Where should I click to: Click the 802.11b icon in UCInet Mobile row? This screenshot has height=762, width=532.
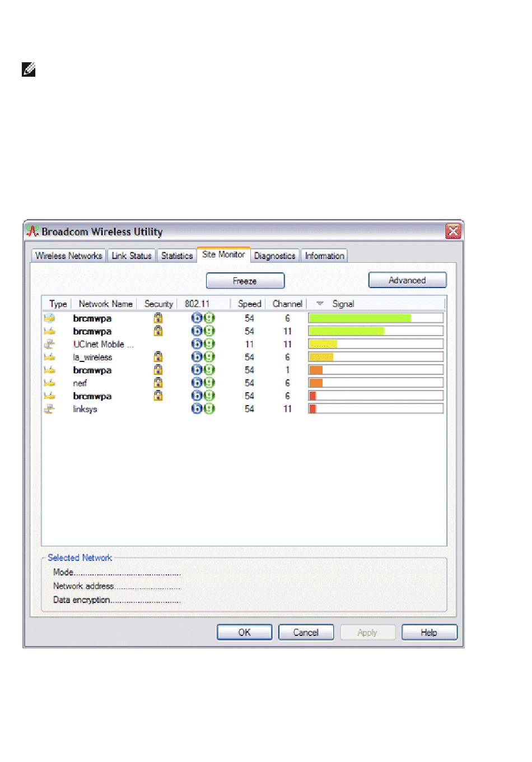pos(197,343)
